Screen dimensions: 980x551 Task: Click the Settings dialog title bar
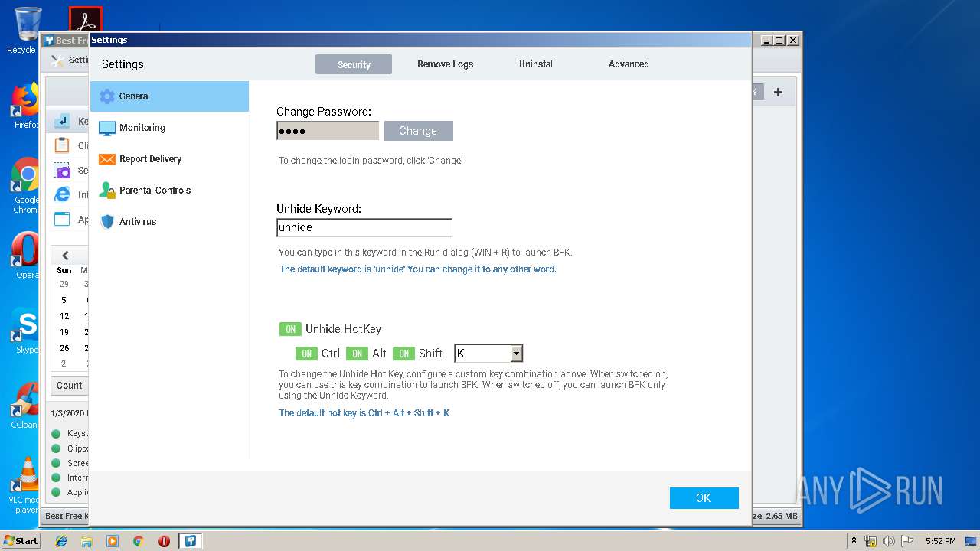(420, 40)
